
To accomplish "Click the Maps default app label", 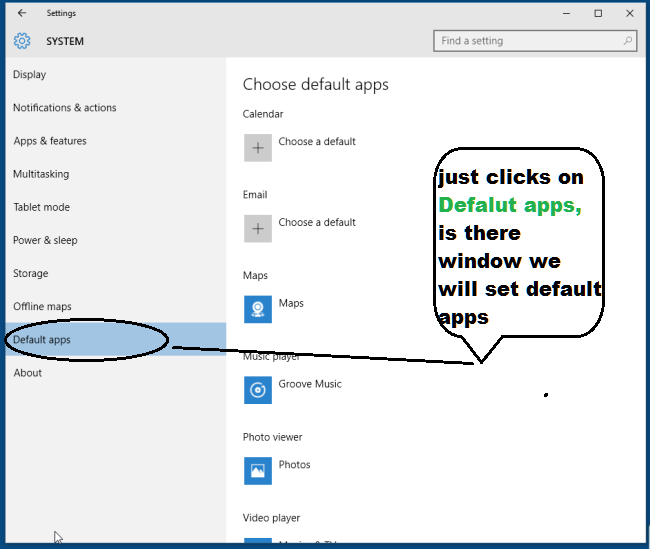I will (291, 303).
